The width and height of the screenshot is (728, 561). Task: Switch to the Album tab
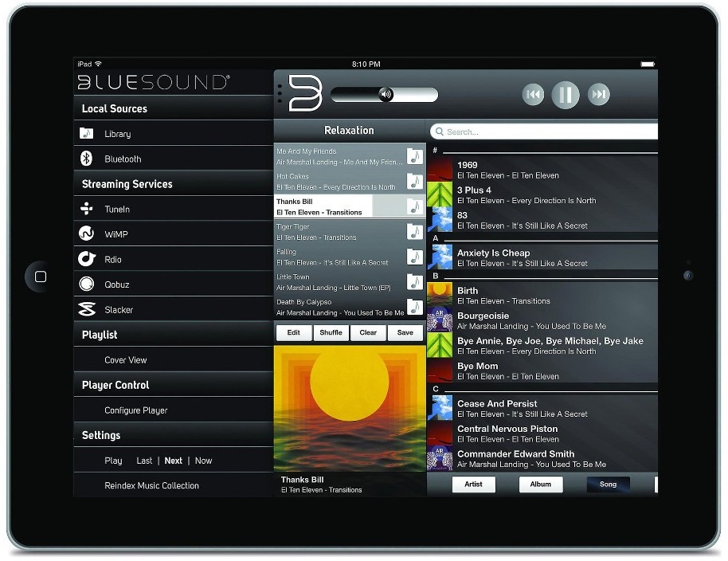tap(541, 484)
